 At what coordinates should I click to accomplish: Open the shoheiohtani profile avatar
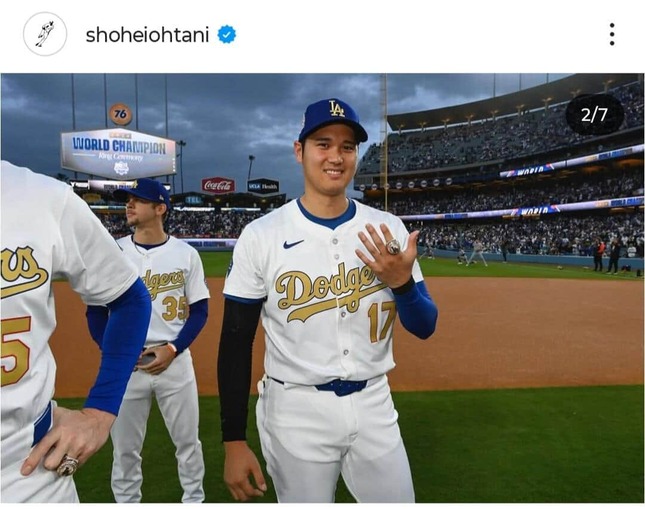(x=45, y=34)
